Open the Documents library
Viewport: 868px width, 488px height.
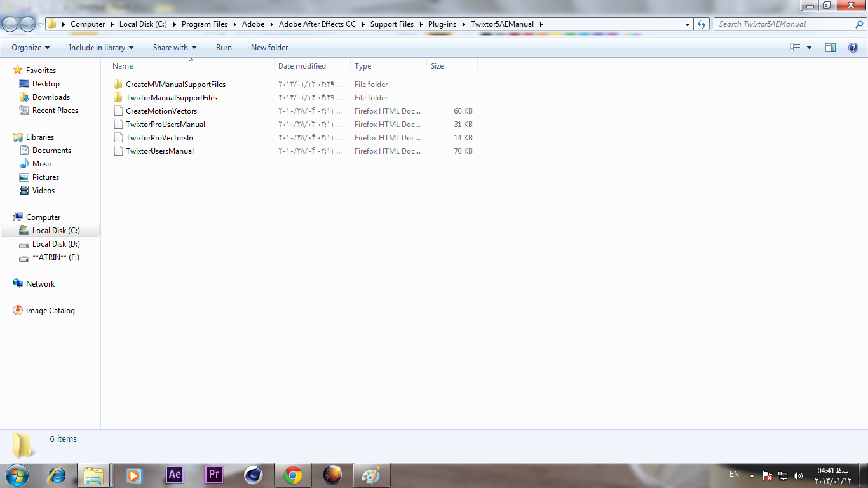pos(51,151)
